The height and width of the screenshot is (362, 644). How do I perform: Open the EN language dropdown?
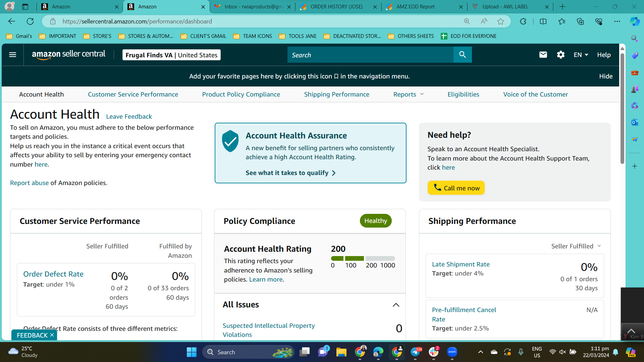pos(581,55)
